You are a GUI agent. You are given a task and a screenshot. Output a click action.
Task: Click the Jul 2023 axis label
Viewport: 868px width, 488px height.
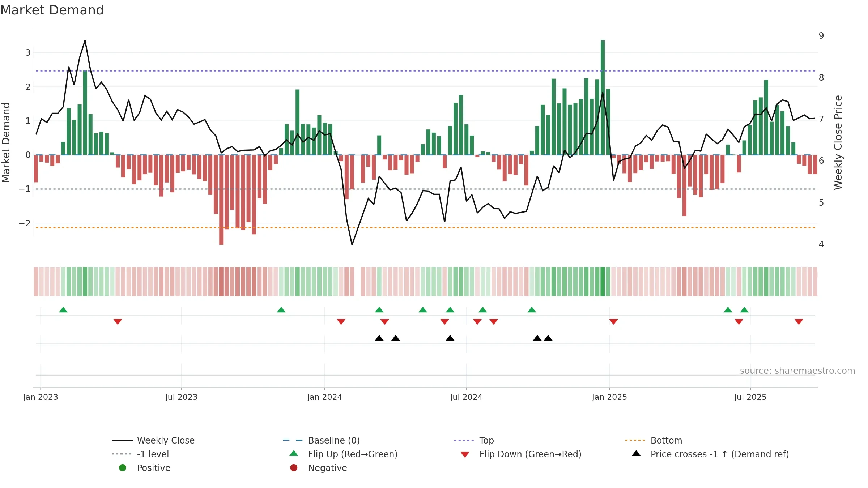click(x=181, y=397)
